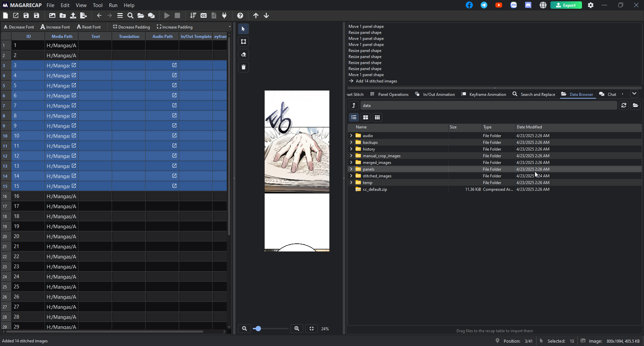Viewport: 644px width, 346px height.
Task: Click the add folder icon in main toolbar
Action: (x=63, y=15)
